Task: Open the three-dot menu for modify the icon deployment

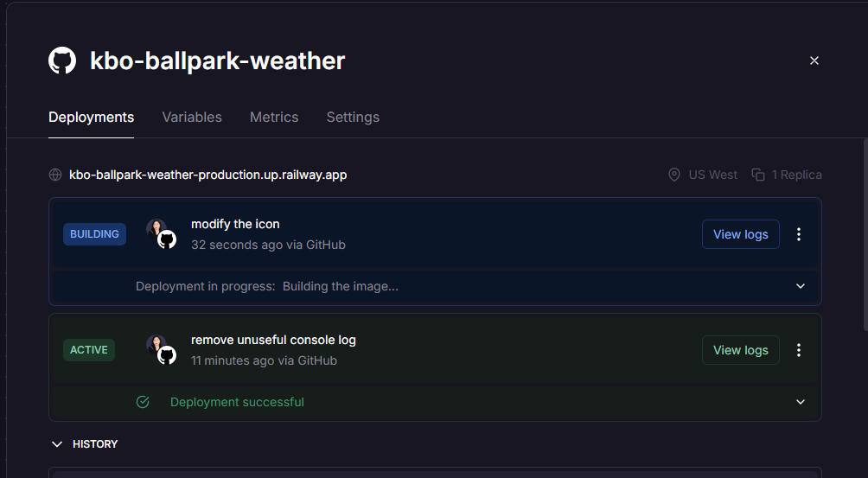Action: (799, 234)
